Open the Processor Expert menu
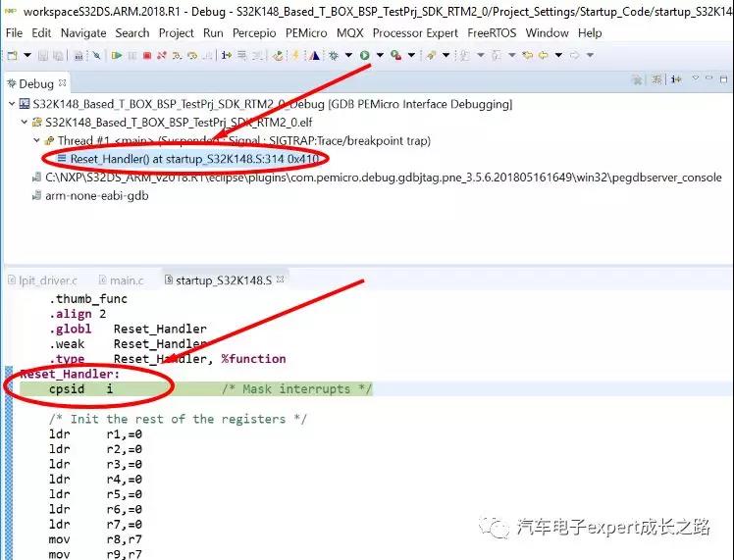 [415, 32]
